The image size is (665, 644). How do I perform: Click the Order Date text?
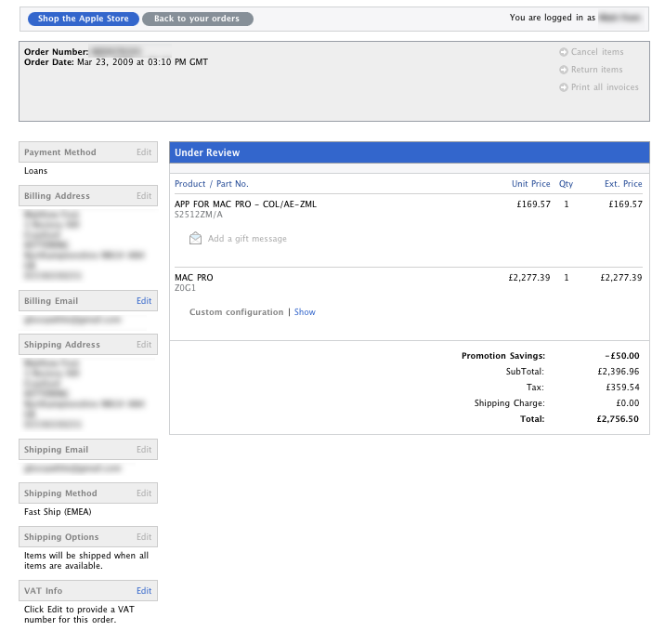[x=116, y=62]
